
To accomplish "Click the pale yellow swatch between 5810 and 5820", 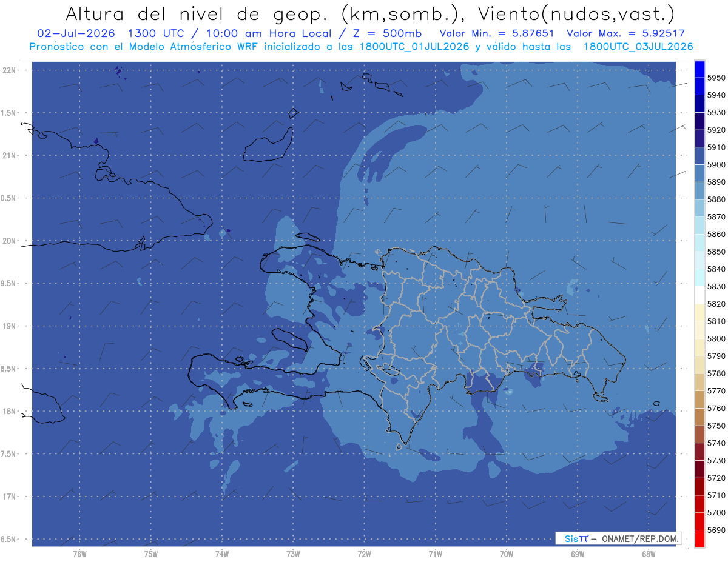I will [699, 313].
